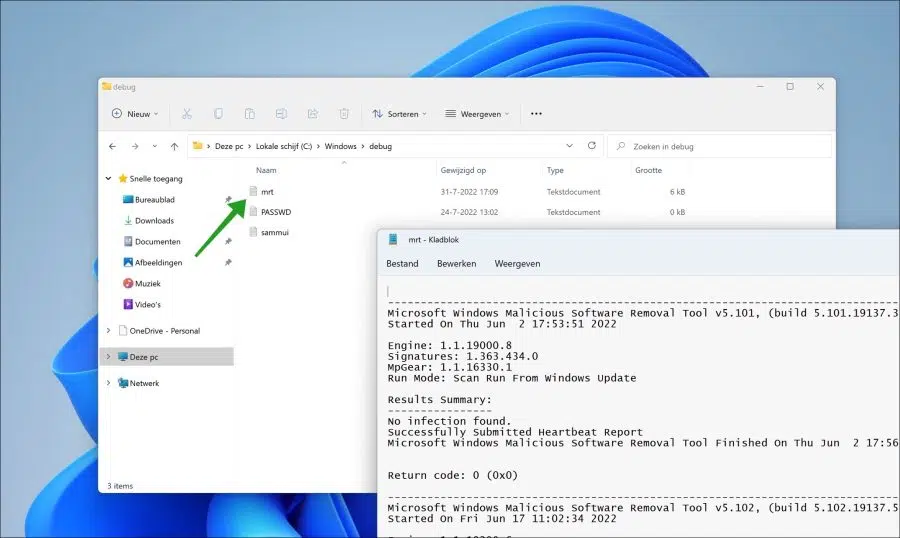Expand the Deze pc tree node
Viewport: 900px width, 538px height.
108,357
